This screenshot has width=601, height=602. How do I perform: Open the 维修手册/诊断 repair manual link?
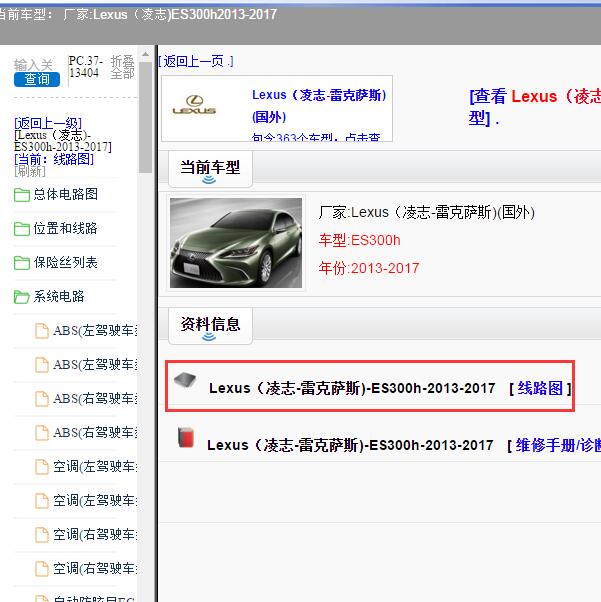coord(558,445)
